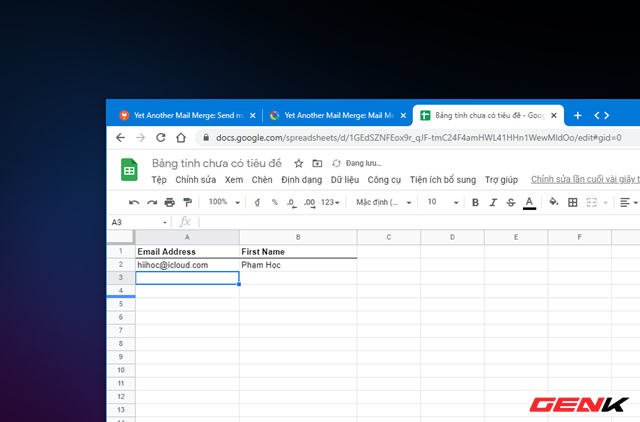Click the Undo arrow in toolbar
This screenshot has width=640, height=422.
[x=135, y=202]
